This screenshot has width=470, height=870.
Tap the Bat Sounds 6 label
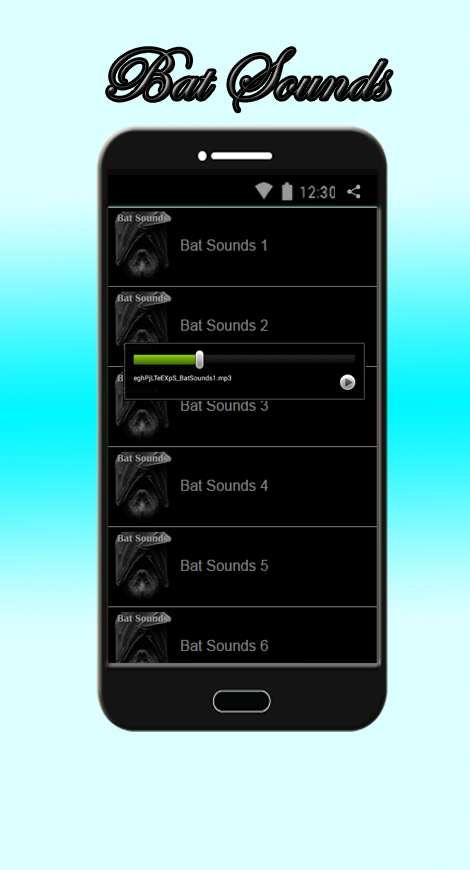(x=224, y=645)
